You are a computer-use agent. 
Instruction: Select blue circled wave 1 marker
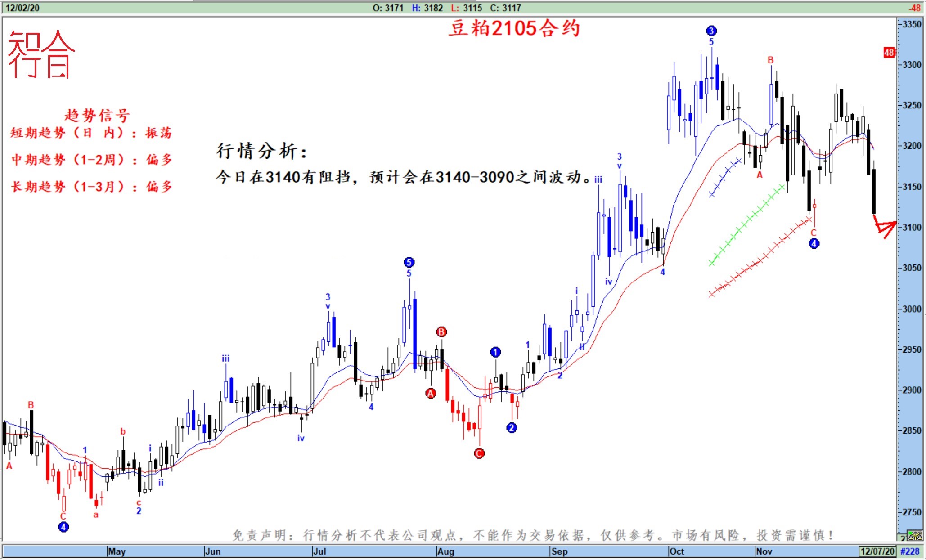[495, 352]
